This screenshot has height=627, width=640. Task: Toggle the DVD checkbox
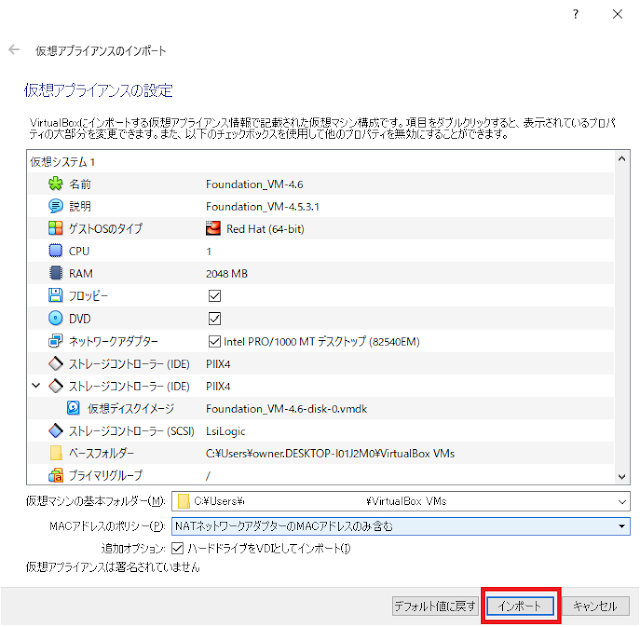215,318
